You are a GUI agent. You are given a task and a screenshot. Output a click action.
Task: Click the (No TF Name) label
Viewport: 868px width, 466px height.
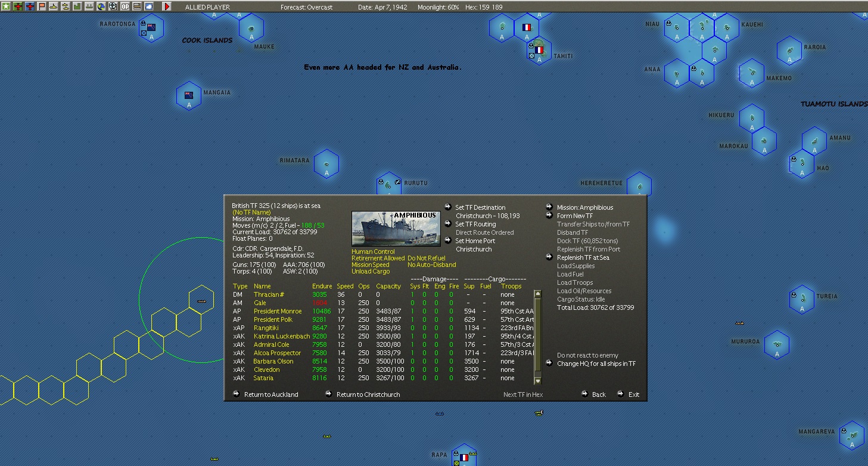251,212
